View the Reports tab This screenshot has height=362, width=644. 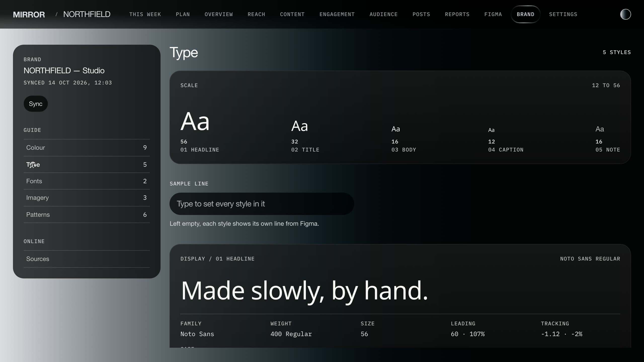(x=457, y=14)
